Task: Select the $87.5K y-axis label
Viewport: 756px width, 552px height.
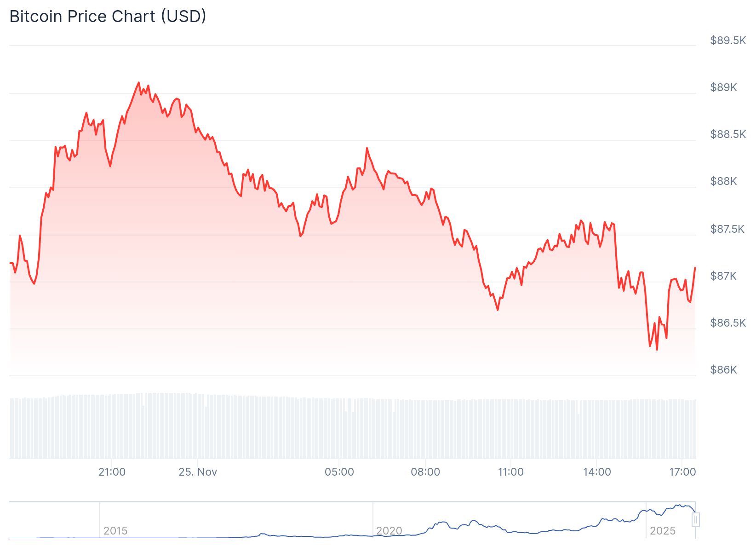Action: (x=727, y=229)
